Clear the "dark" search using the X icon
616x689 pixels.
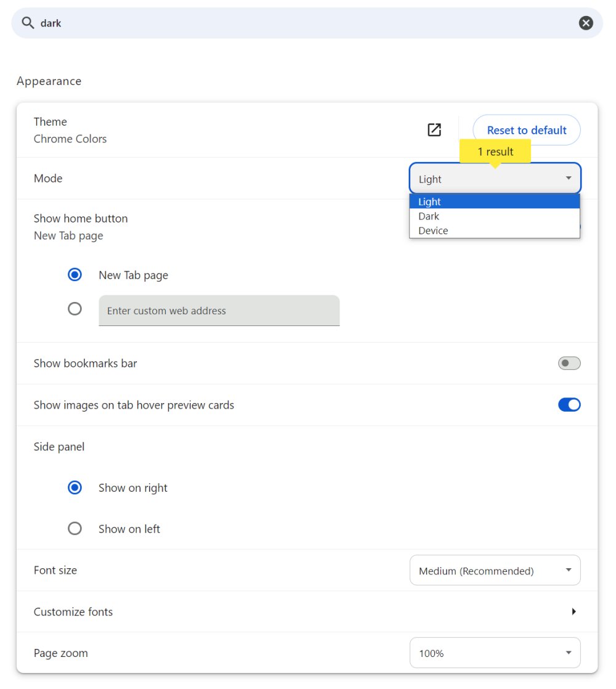pyautogui.click(x=586, y=22)
